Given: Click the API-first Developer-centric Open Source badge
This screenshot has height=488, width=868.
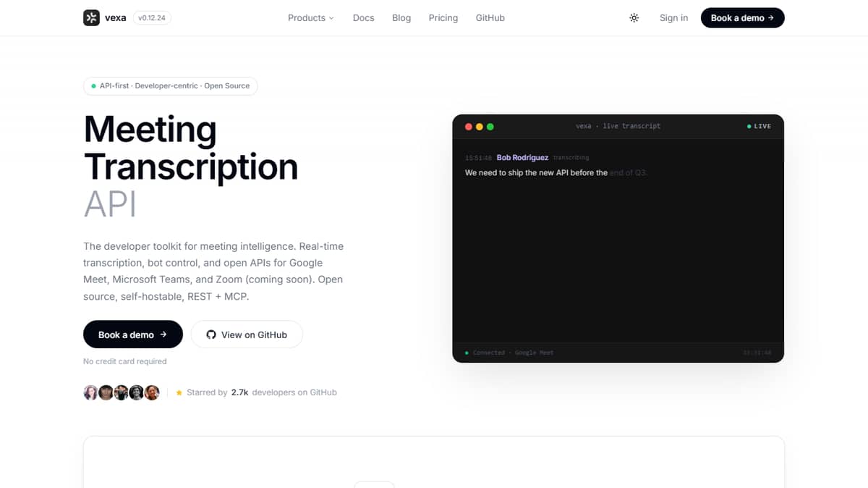Looking at the screenshot, I should [x=171, y=86].
